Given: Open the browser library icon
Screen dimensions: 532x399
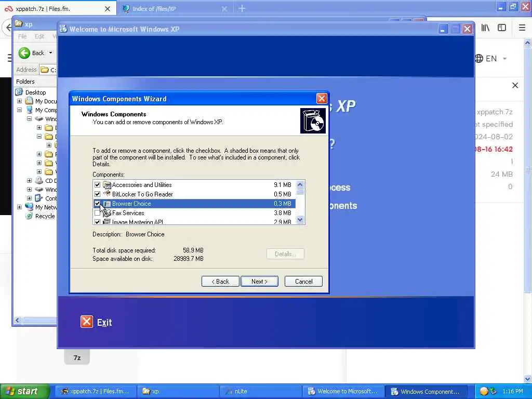Looking at the screenshot, I should pyautogui.click(x=486, y=28).
